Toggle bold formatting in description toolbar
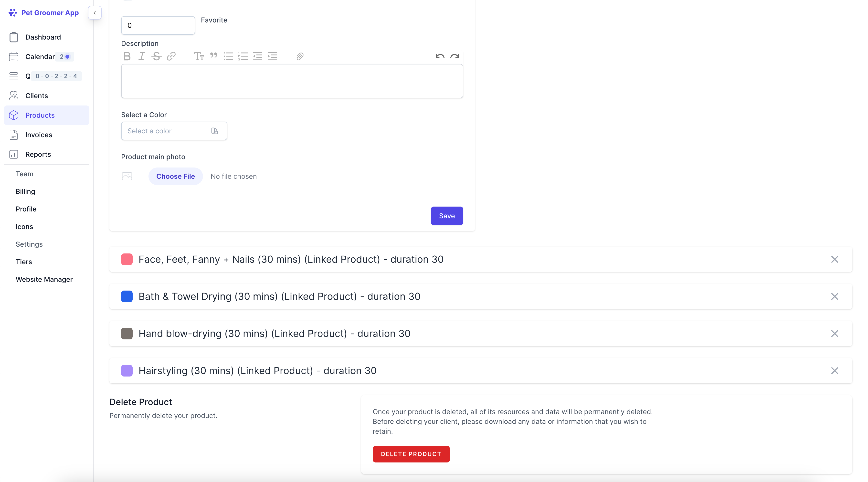The width and height of the screenshot is (868, 482). tap(127, 56)
